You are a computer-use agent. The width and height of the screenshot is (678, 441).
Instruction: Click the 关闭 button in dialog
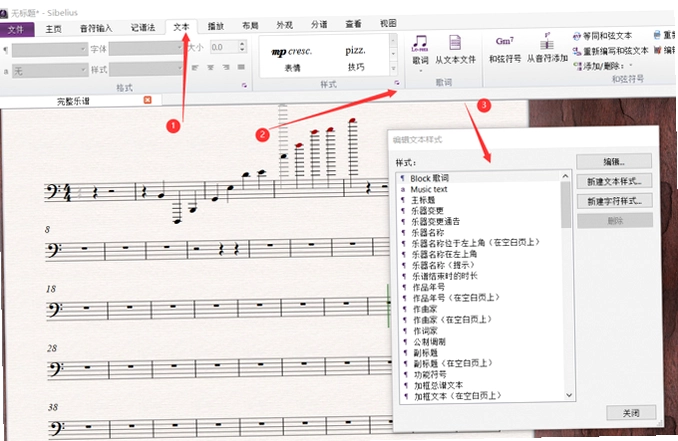click(631, 413)
